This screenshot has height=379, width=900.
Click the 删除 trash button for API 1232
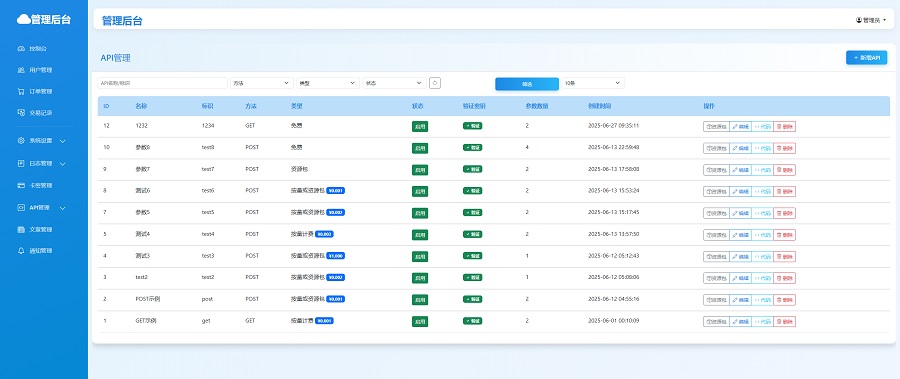(784, 126)
